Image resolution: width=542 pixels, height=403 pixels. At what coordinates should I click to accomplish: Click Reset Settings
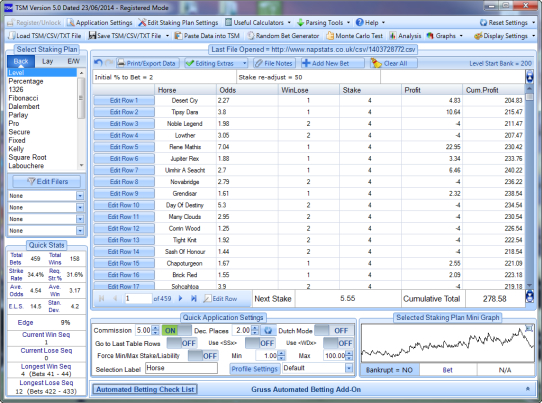504,23
